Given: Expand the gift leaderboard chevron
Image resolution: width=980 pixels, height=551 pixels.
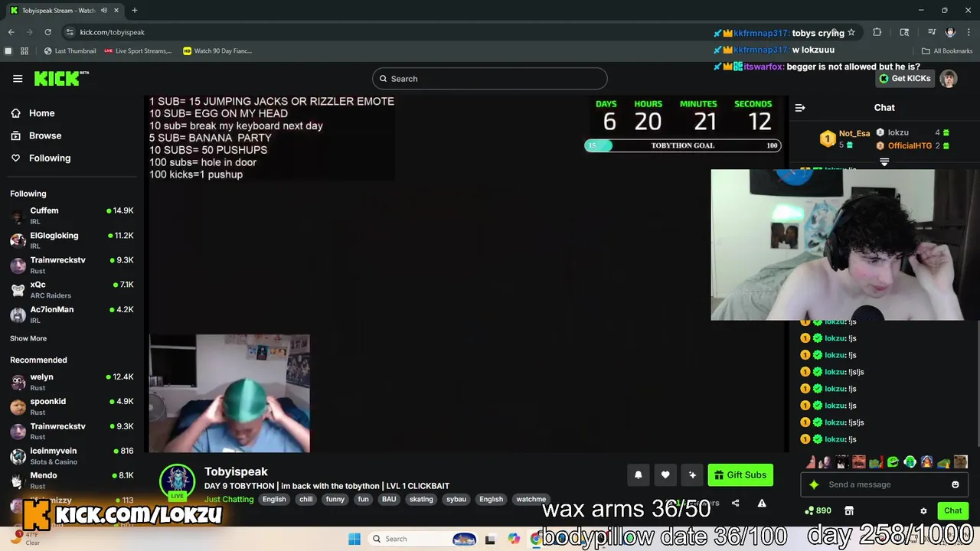Looking at the screenshot, I should (884, 162).
